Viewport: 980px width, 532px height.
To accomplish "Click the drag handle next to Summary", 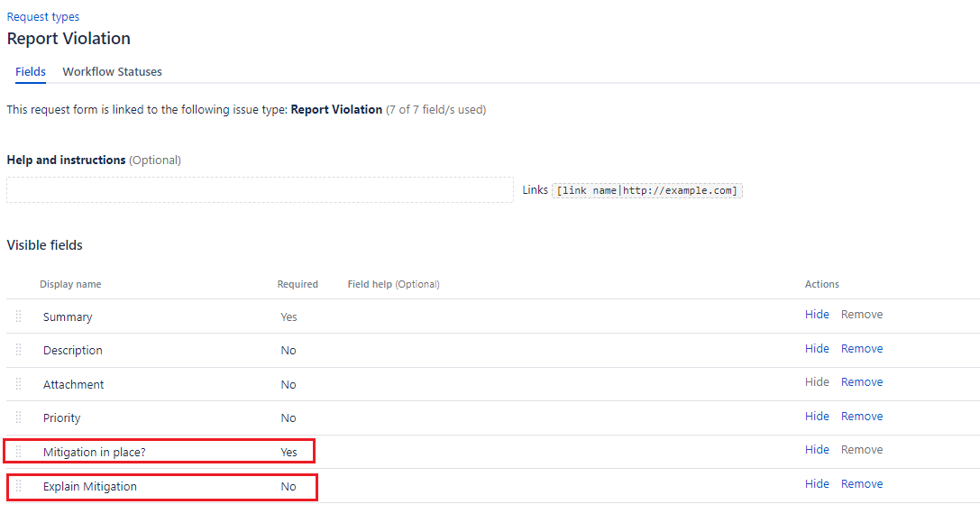I will point(18,316).
